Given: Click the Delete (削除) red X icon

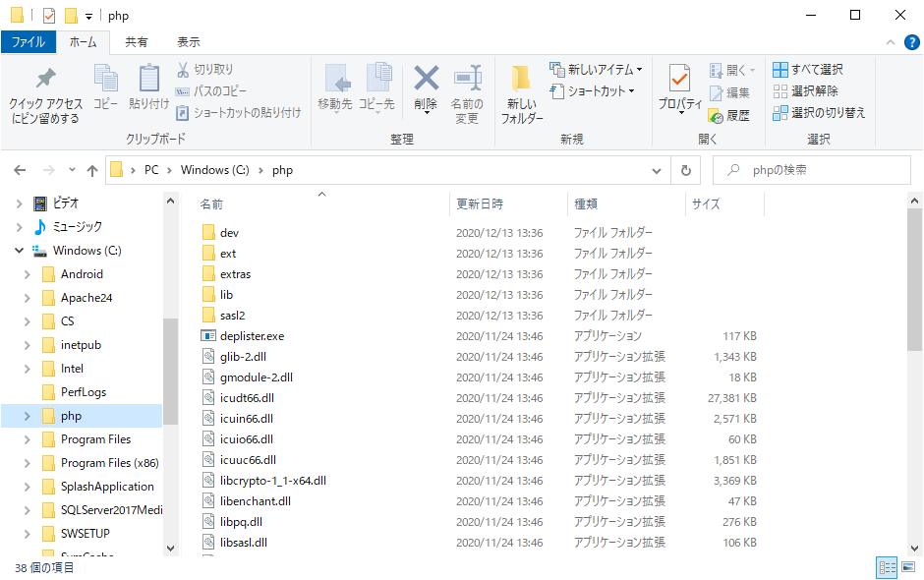Looking at the screenshot, I should [x=426, y=79].
